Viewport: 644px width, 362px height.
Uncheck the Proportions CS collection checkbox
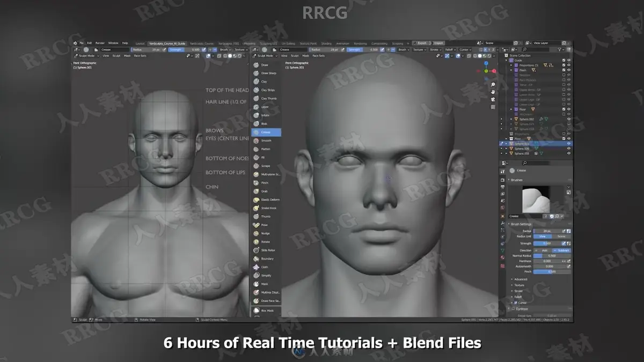[563, 65]
